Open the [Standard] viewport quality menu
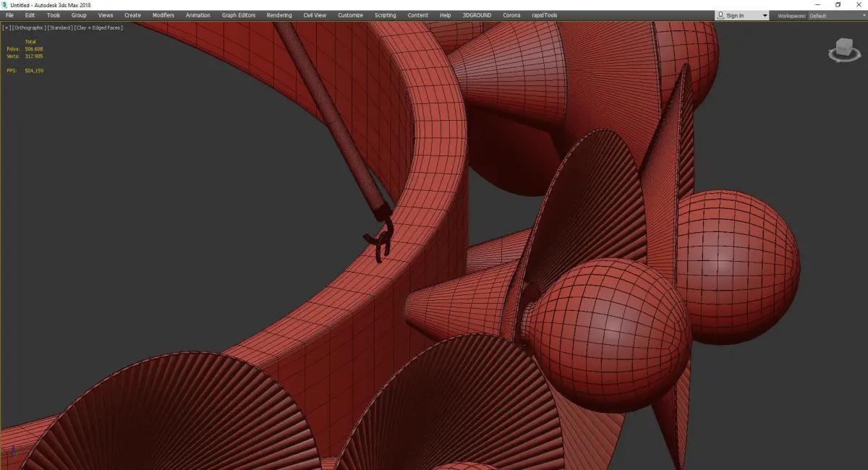The height and width of the screenshot is (470, 868). (x=59, y=27)
